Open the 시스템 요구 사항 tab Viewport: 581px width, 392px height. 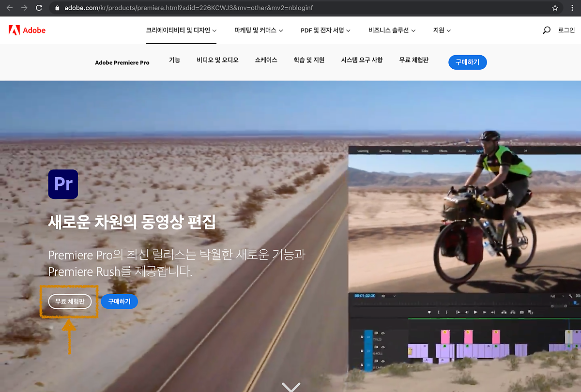tap(362, 60)
